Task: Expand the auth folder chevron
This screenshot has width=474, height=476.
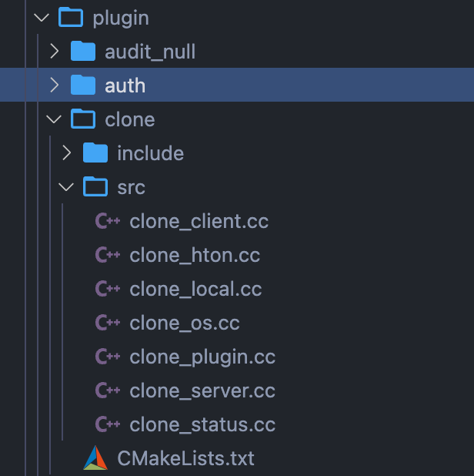Action: click(x=54, y=85)
